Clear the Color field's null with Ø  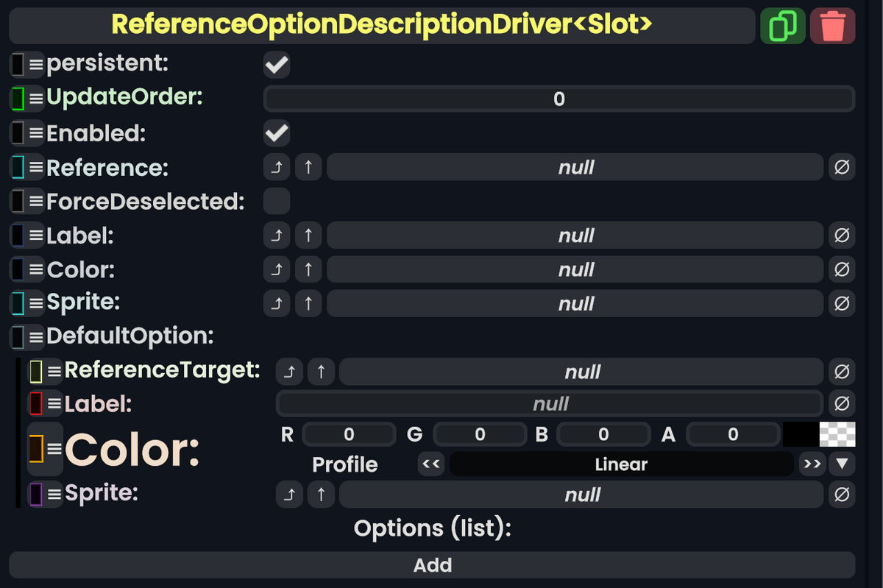pos(842,269)
